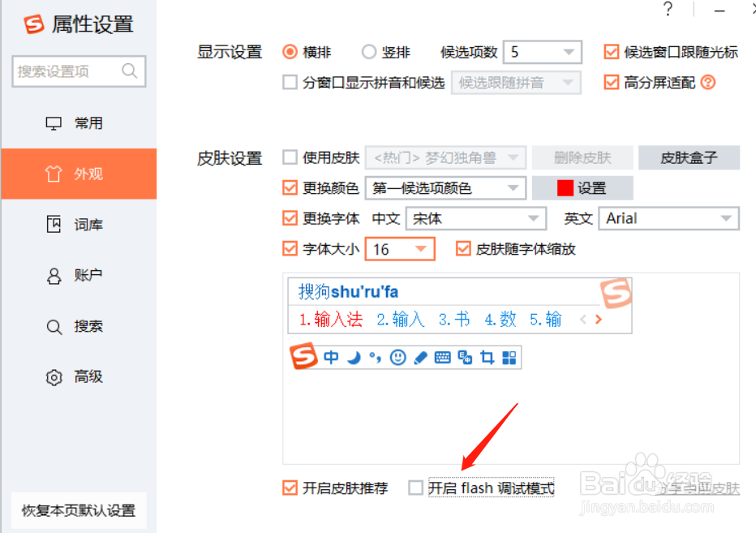This screenshot has height=533, width=756.
Task: Open 候选项数 dropdown showing 5
Action: (x=543, y=52)
